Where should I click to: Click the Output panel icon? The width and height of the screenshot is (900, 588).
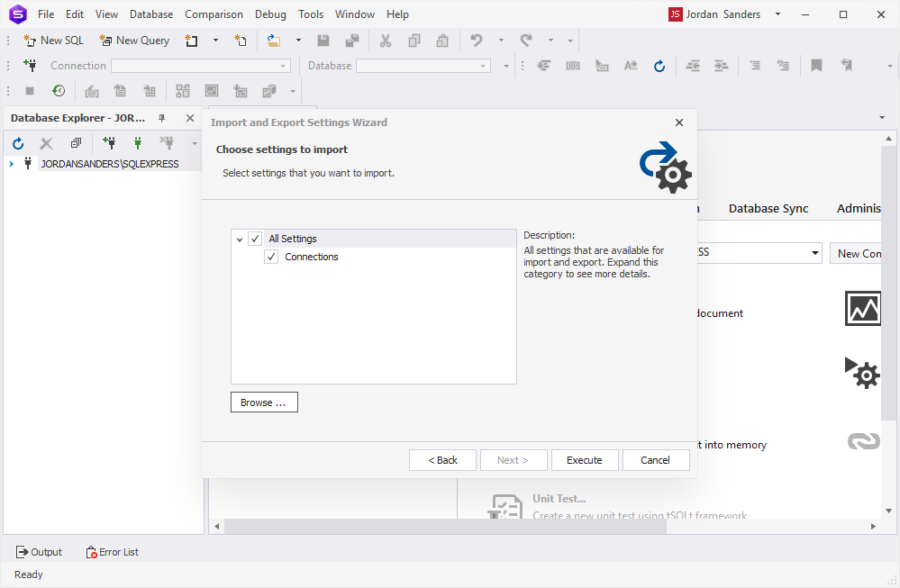(x=22, y=552)
